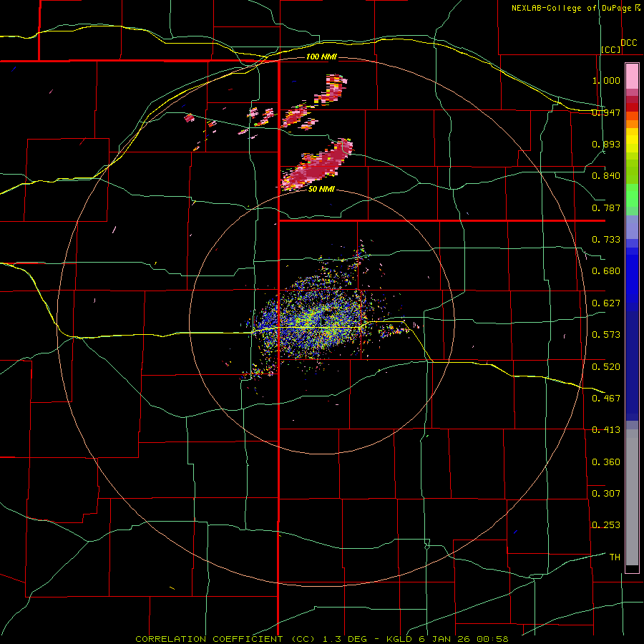The image size is (644, 644).
Task: Click the NEXLAB-College of DuPage credit text
Action: [571, 8]
